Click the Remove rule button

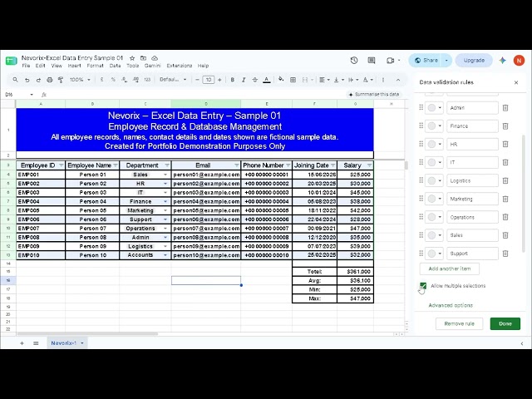pos(459,323)
